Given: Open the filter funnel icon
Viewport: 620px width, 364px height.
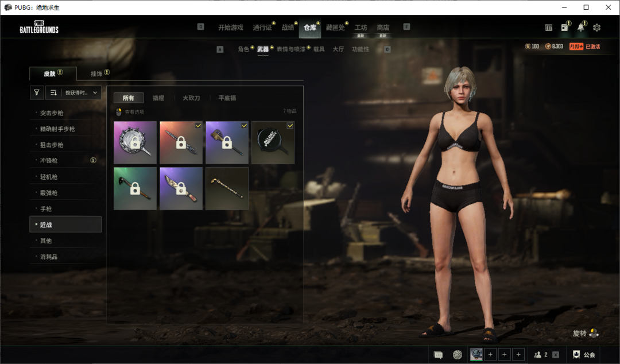Looking at the screenshot, I should coord(36,92).
